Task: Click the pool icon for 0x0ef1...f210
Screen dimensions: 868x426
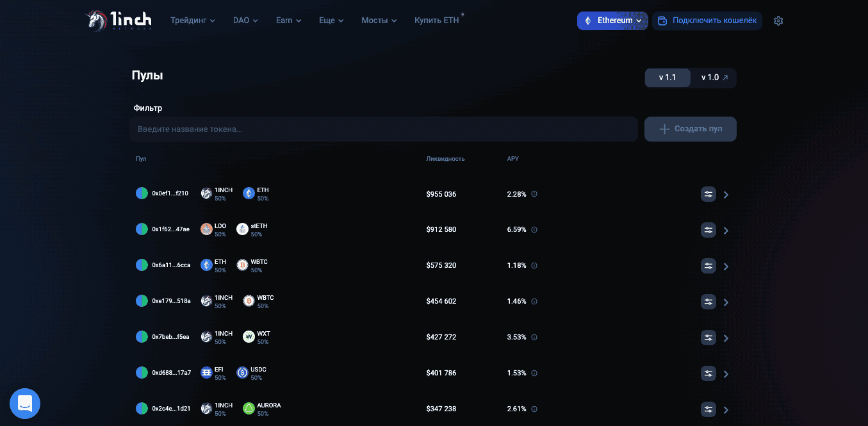Action: pyautogui.click(x=142, y=193)
